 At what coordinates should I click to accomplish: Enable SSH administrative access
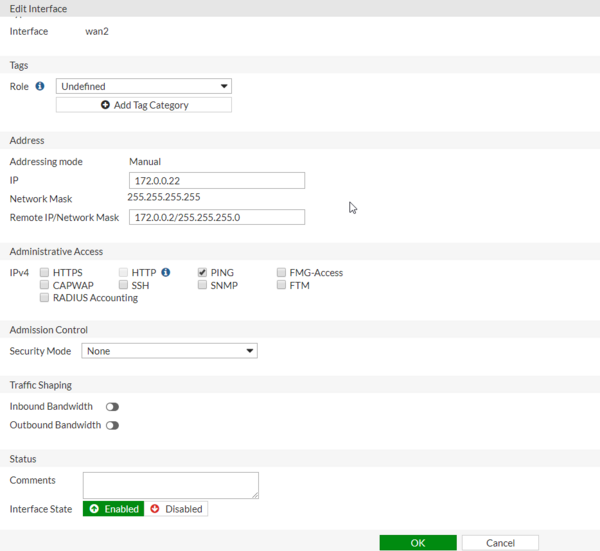[123, 285]
